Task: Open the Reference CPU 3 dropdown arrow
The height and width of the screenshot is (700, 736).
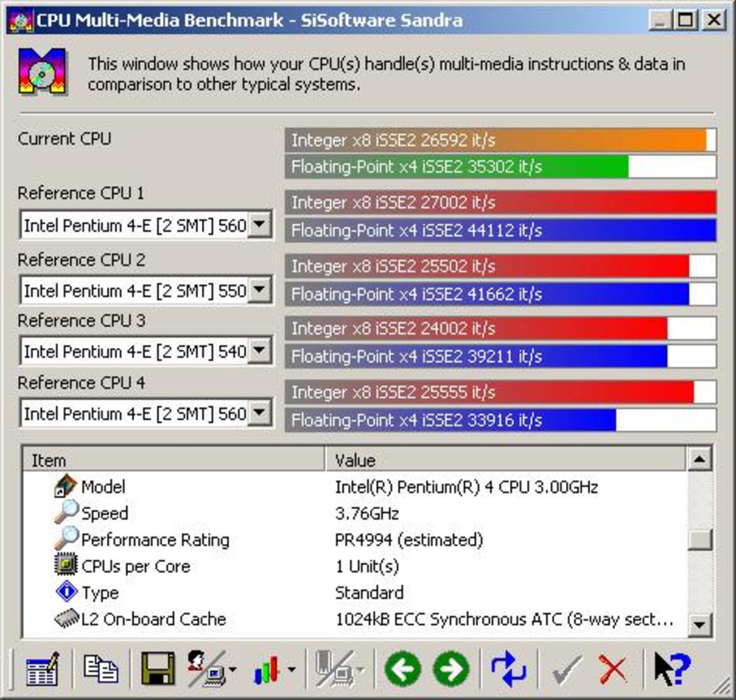Action: (260, 350)
